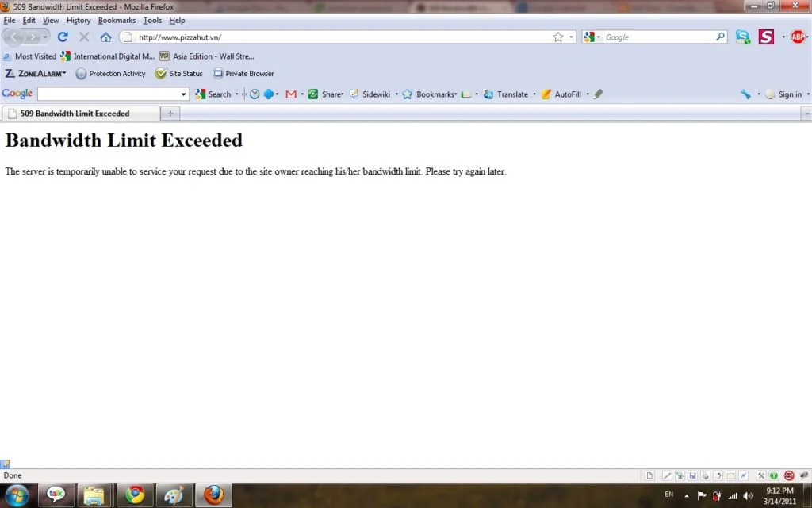Bookmark this page with the star icon
Screen dimensions: 812x508
tap(558, 37)
